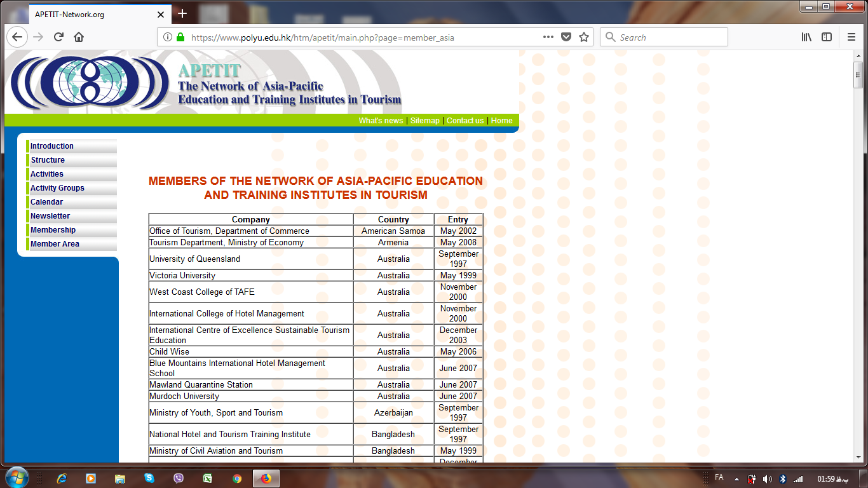
Task: Save page to Pocket
Action: point(566,37)
